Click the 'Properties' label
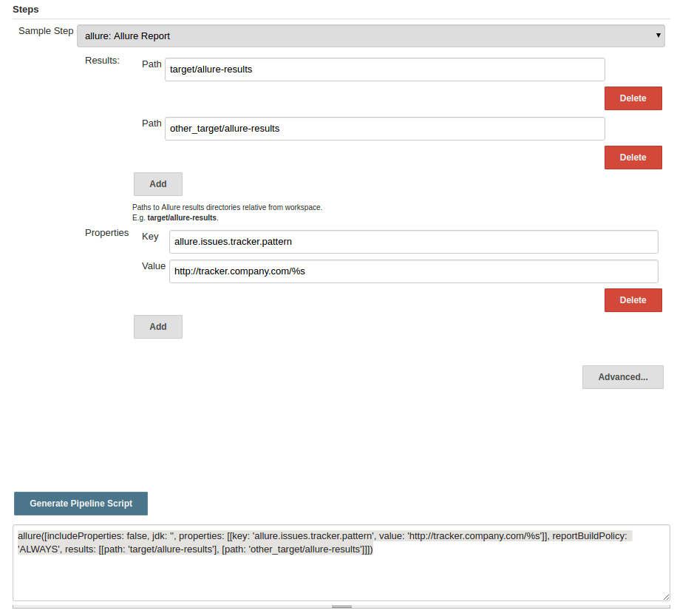 tap(106, 233)
